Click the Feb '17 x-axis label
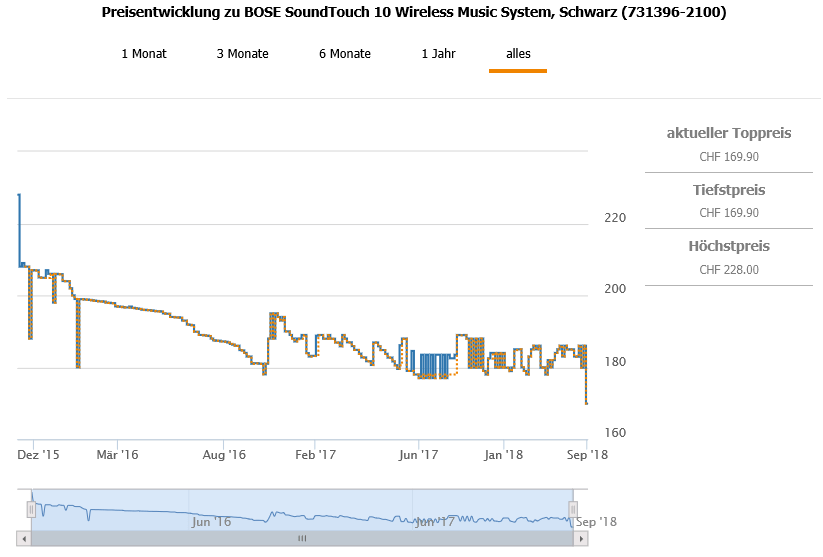 pos(315,455)
